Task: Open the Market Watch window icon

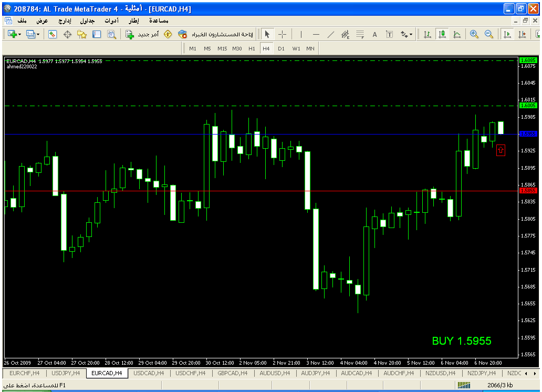Action: [53, 34]
